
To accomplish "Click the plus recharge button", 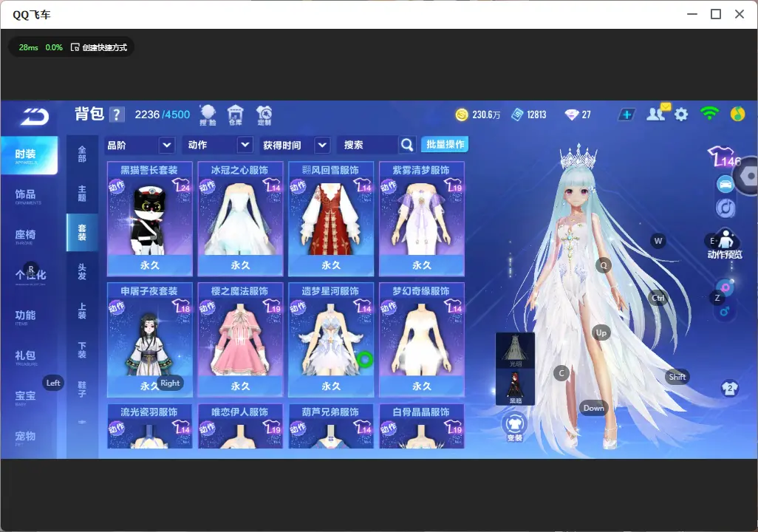I will [x=626, y=115].
